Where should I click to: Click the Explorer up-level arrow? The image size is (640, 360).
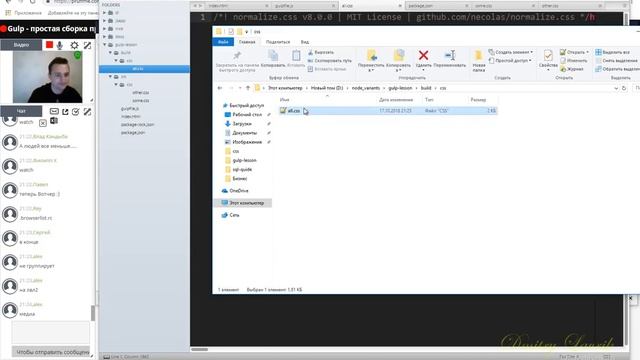click(248, 88)
